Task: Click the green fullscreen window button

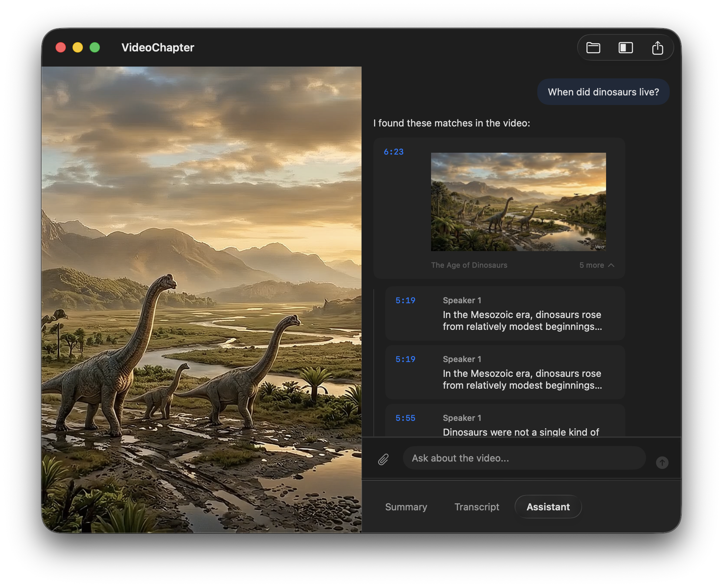Action: (95, 47)
